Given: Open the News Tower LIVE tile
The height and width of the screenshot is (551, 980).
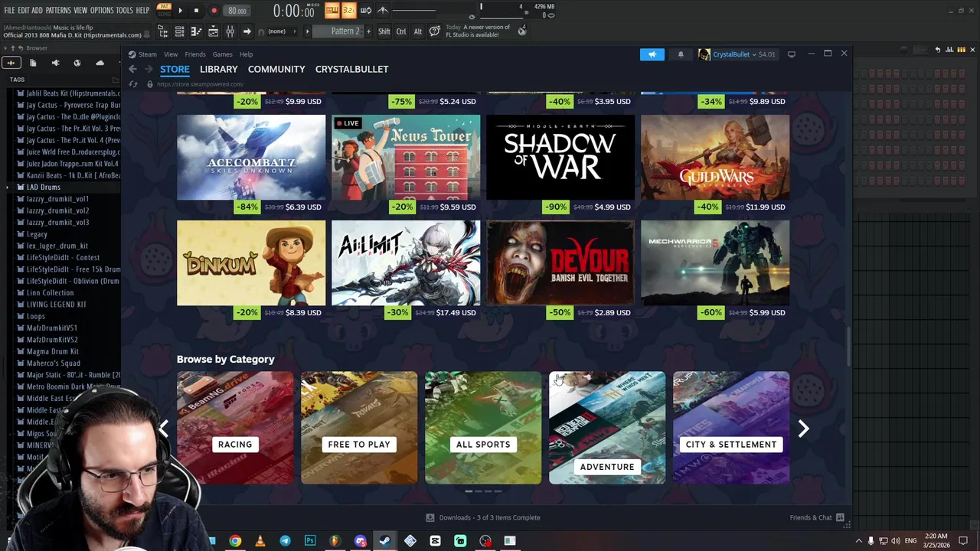Looking at the screenshot, I should click(x=406, y=157).
